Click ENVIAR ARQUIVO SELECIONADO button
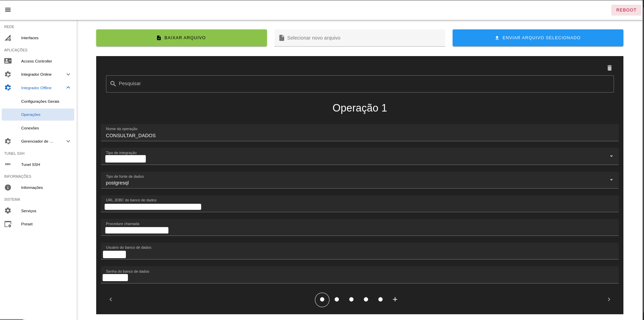The height and width of the screenshot is (320, 644). [538, 38]
